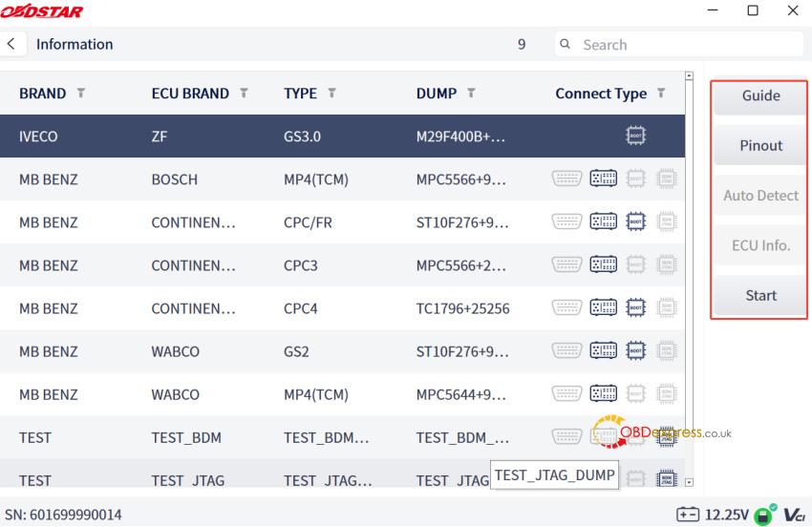Open the DUMP column filter
The width and height of the screenshot is (812, 527).
(471, 94)
